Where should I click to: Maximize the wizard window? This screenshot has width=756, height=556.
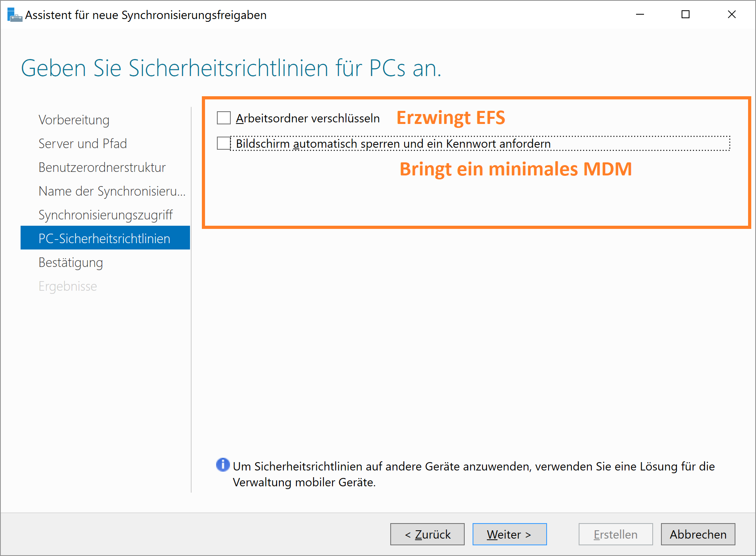(686, 15)
